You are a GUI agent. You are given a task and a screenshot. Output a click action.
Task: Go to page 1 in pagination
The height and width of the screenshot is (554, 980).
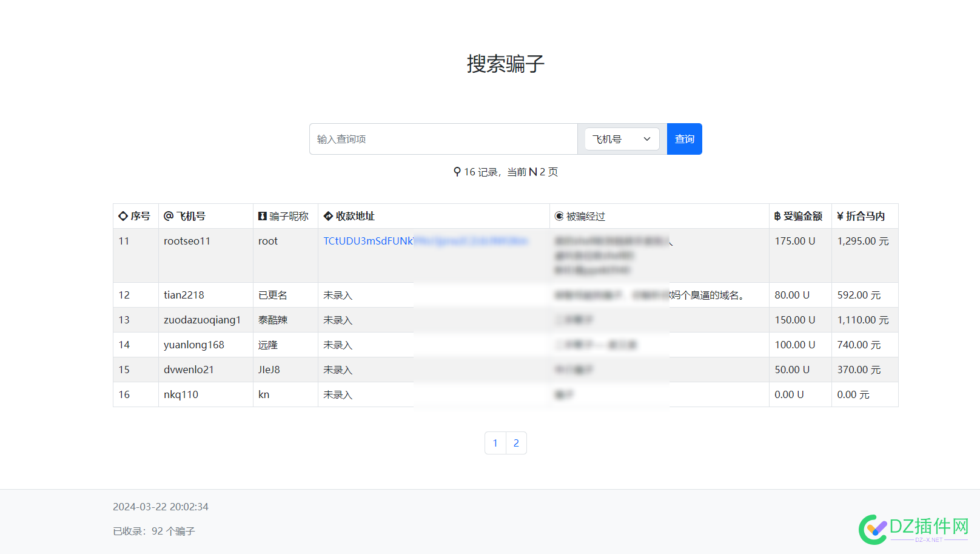coord(495,443)
